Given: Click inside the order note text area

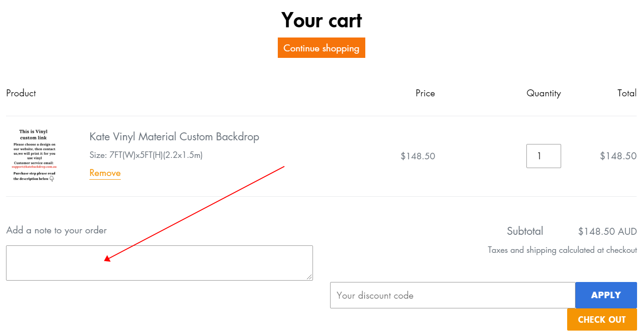Looking at the screenshot, I should point(159,263).
